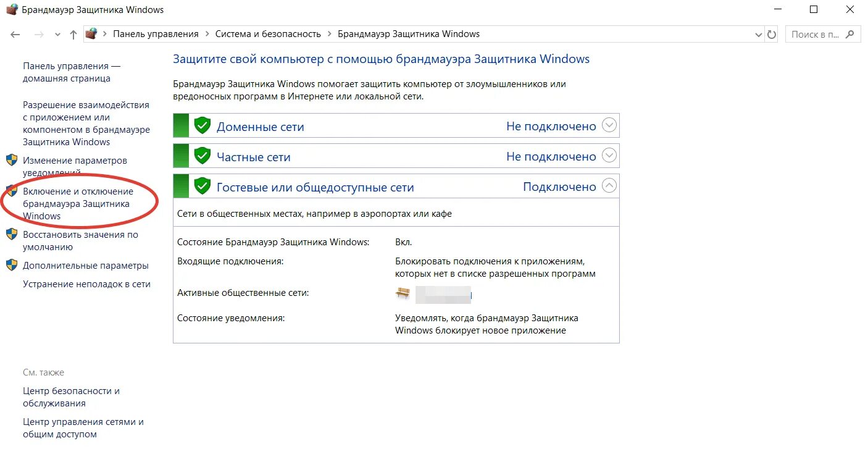The image size is (868, 454).
Task: Click the 'Вкл.' firewall state value
Action: coord(404,242)
